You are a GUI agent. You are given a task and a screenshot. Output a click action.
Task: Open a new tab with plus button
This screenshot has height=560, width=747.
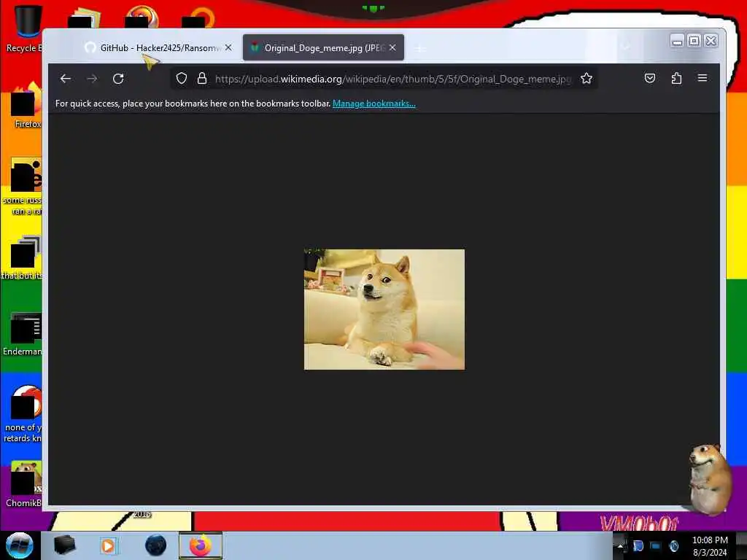pos(419,48)
